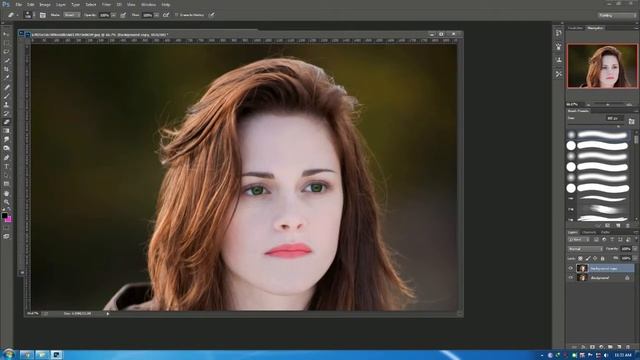640x360 pixels.
Task: Create a new layer group
Action: 610,347
